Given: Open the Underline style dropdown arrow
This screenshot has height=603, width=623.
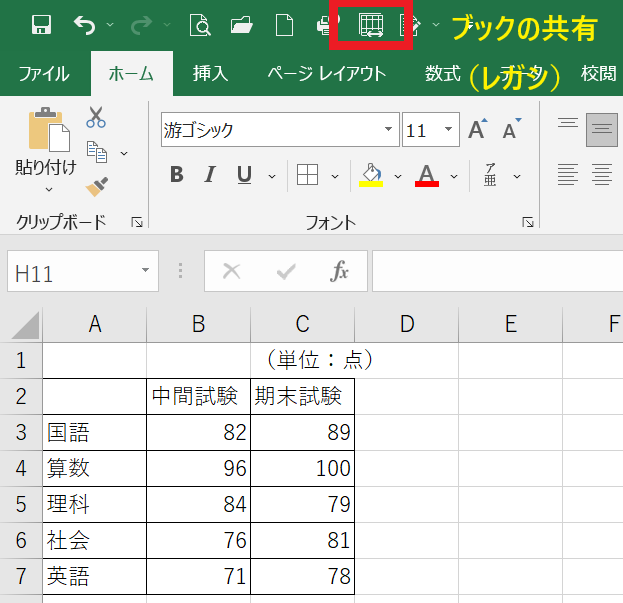Looking at the screenshot, I should [x=272, y=176].
